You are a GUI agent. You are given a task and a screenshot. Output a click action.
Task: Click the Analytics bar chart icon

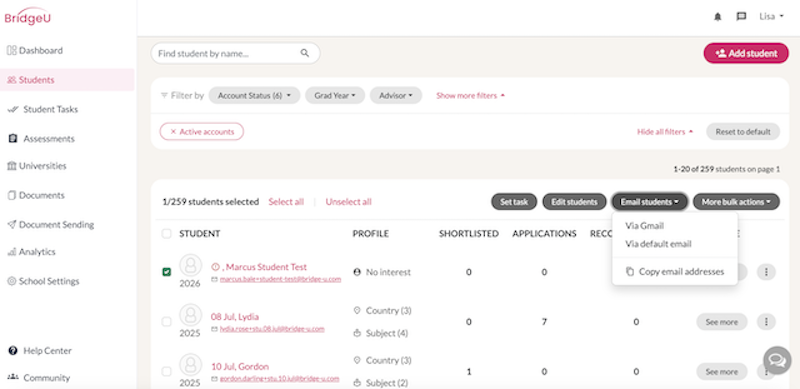(x=12, y=252)
